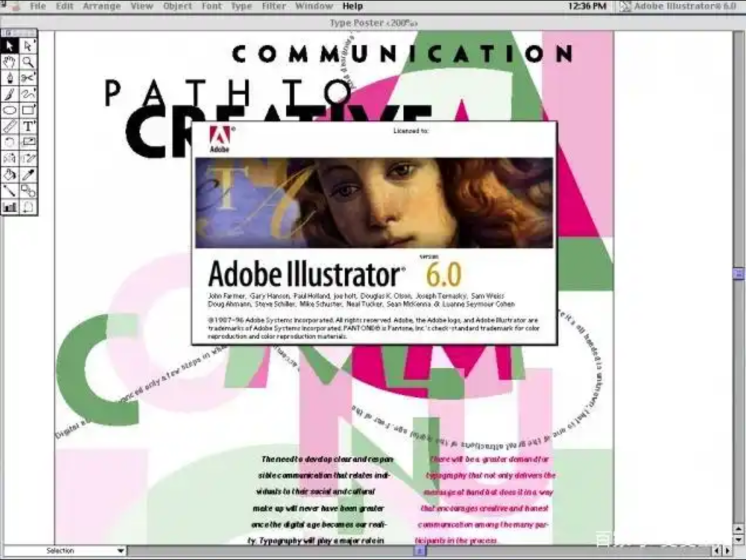Select the Selection arrow tool

(x=9, y=46)
